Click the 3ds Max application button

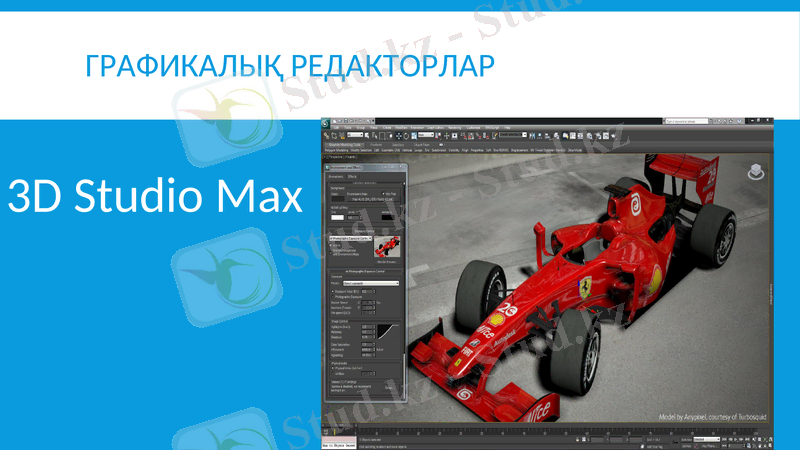[325, 123]
